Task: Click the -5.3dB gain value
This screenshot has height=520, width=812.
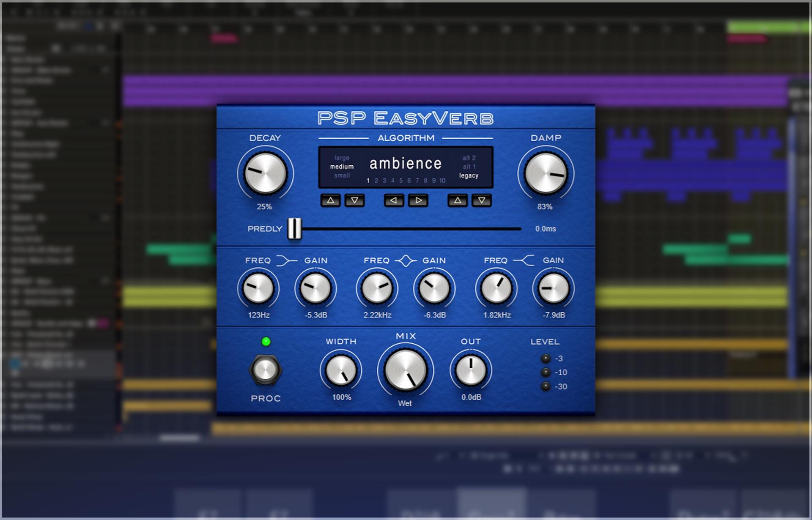Action: click(316, 315)
